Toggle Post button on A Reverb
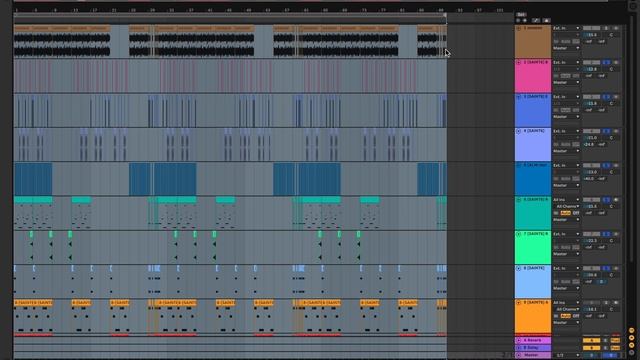The height and width of the screenshot is (360, 640). tap(615, 340)
